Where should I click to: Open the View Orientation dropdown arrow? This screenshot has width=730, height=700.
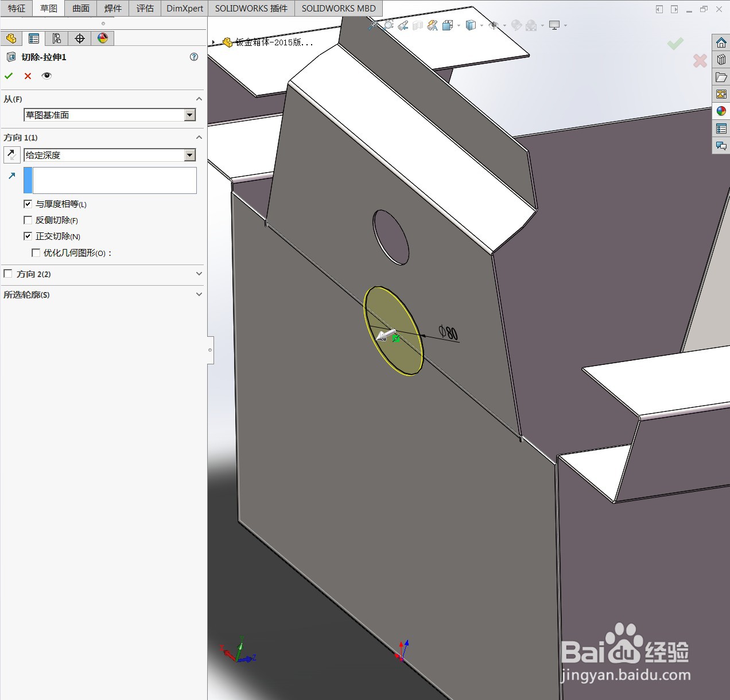click(x=459, y=25)
